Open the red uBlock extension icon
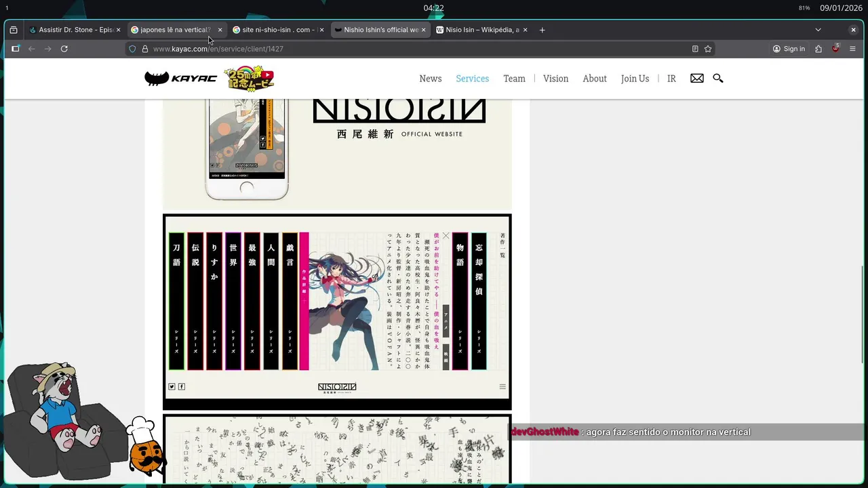Image resolution: width=868 pixels, height=488 pixels. (835, 48)
